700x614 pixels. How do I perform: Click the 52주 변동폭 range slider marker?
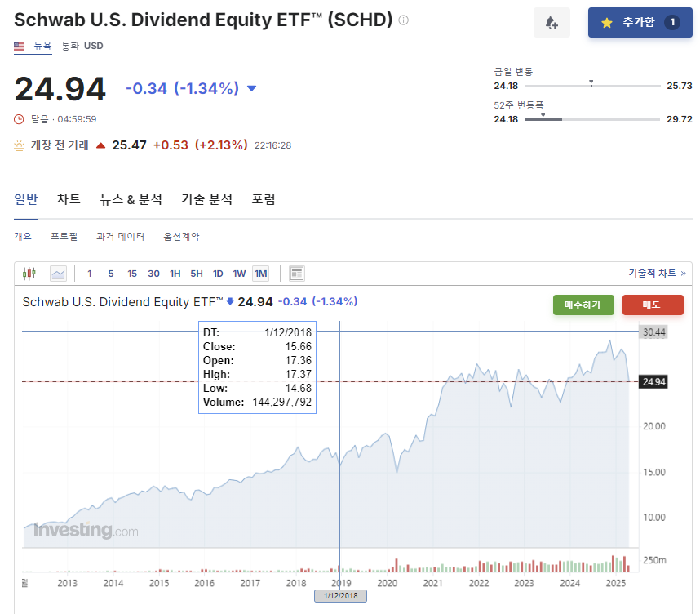(543, 116)
